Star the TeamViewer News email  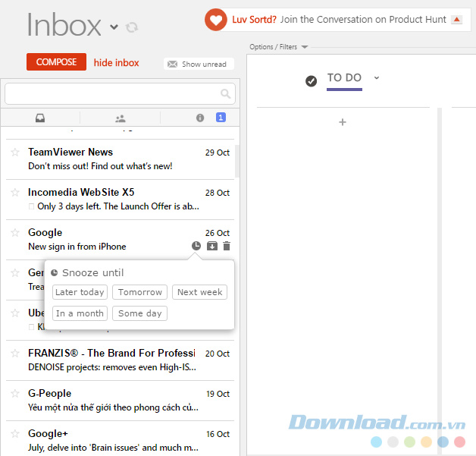(15, 152)
